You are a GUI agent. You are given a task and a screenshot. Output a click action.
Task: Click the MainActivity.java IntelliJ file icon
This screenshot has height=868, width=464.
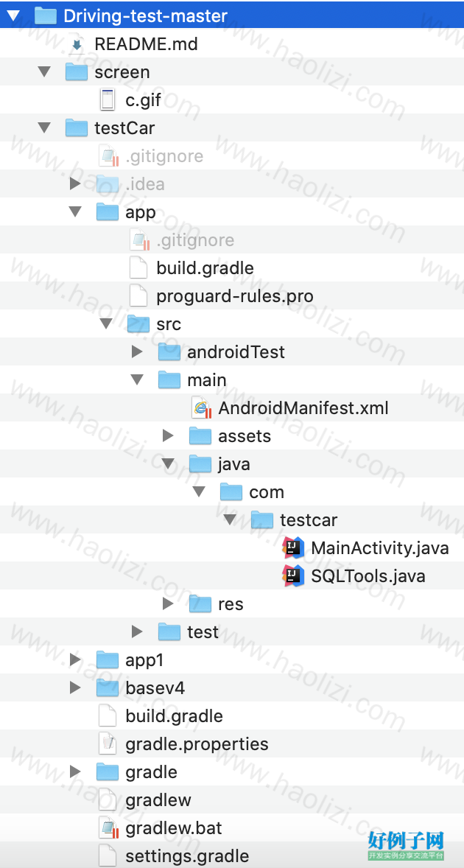pos(293,548)
